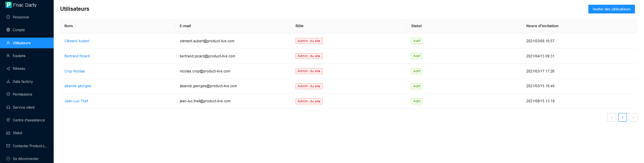The height and width of the screenshot is (163, 644).
Task: Open Centre d'assistance menu item
Action: 29,120
